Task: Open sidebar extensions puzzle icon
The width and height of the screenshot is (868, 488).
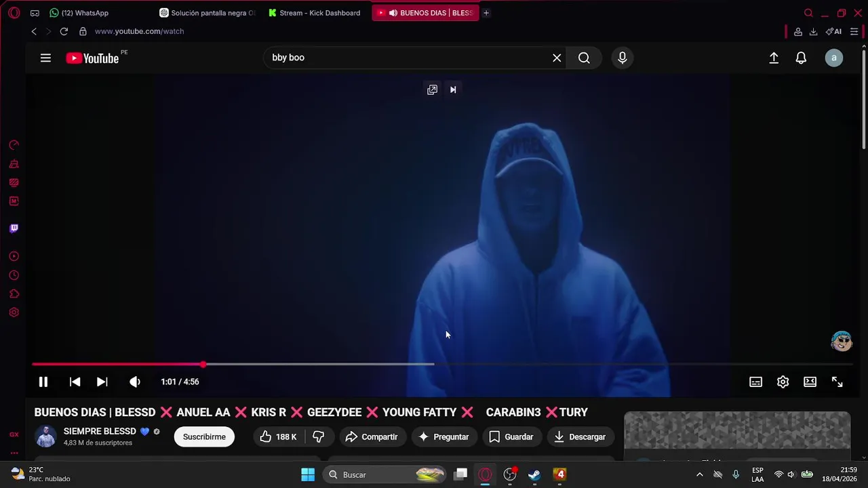Action: click(14, 294)
